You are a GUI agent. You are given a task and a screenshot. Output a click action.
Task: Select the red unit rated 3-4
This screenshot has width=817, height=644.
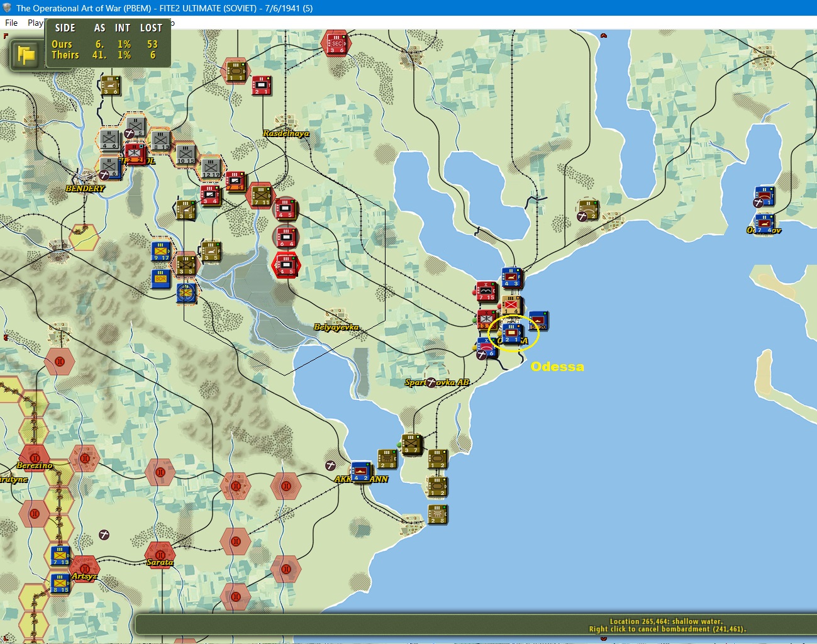point(211,195)
